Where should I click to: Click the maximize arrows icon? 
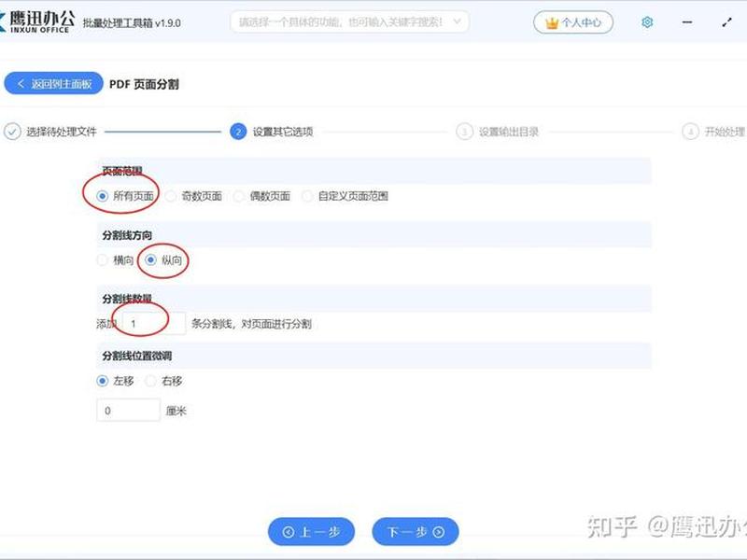(x=726, y=21)
